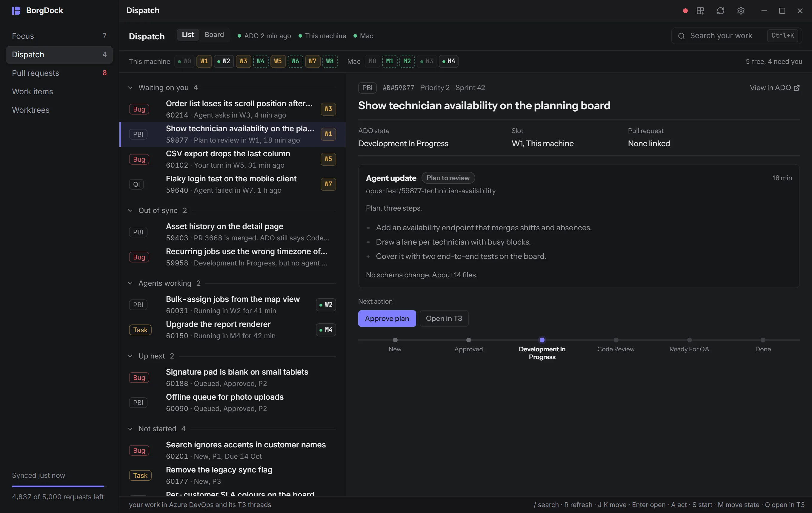Viewport: 812px width, 513px height.
Task: Click the refresh icon in title bar
Action: tap(720, 11)
